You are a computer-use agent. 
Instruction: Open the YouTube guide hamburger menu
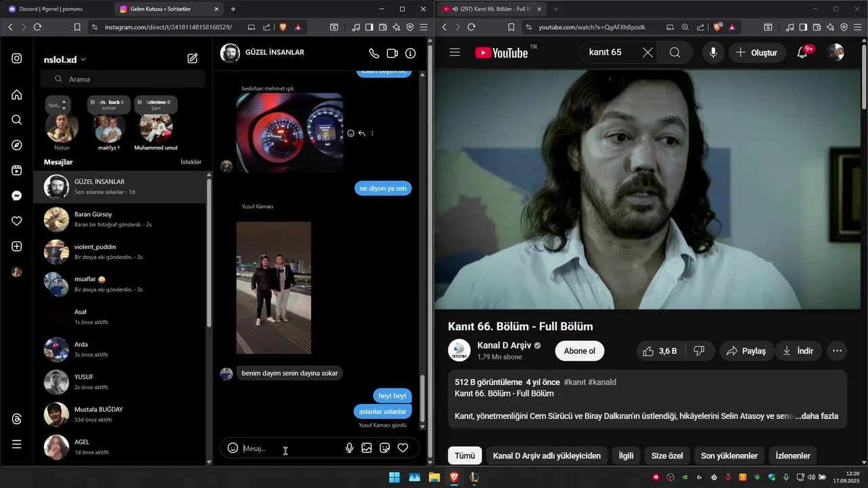[455, 52]
